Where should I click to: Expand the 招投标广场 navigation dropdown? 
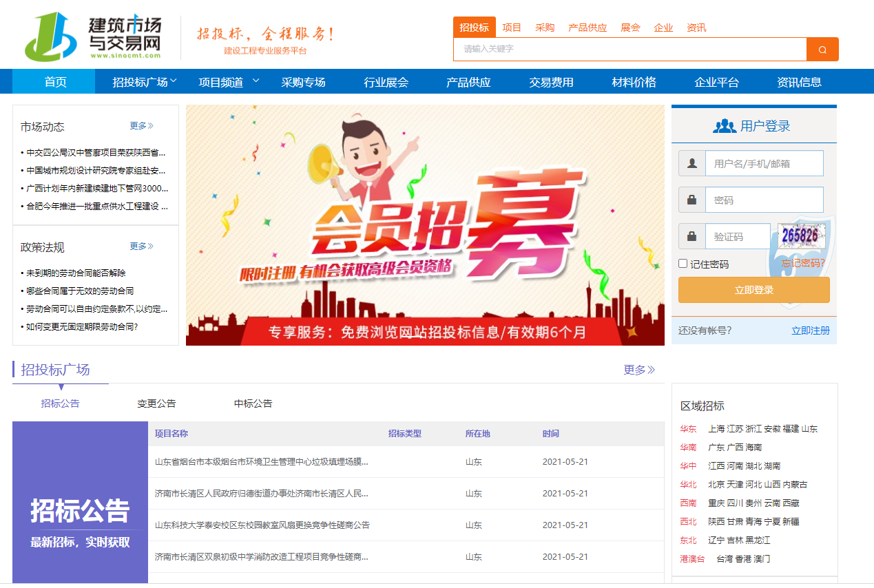click(x=145, y=82)
